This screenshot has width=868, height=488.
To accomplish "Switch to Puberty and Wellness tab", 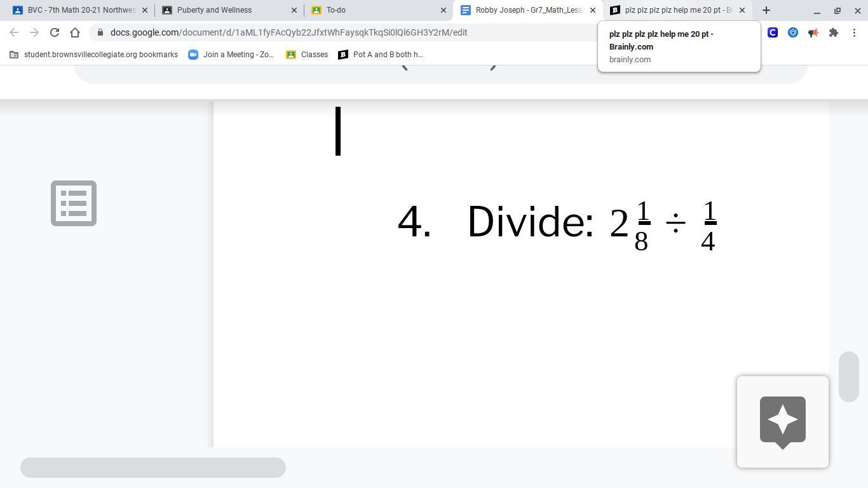I will click(x=229, y=10).
